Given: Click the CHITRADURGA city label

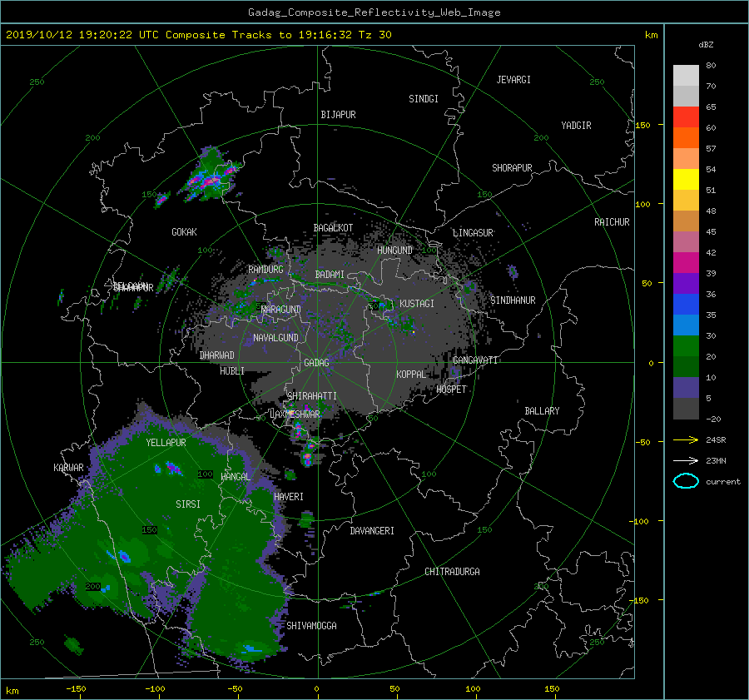Looking at the screenshot, I should tap(452, 572).
